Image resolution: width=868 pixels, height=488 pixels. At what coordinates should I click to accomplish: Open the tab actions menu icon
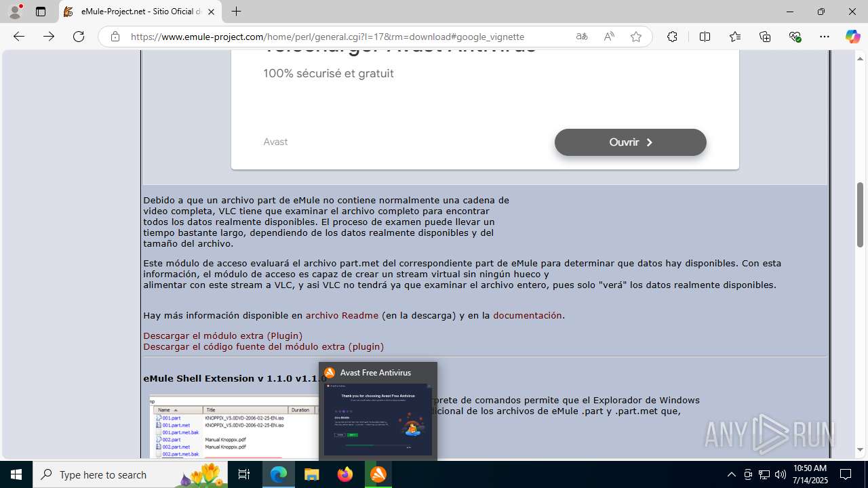click(41, 12)
